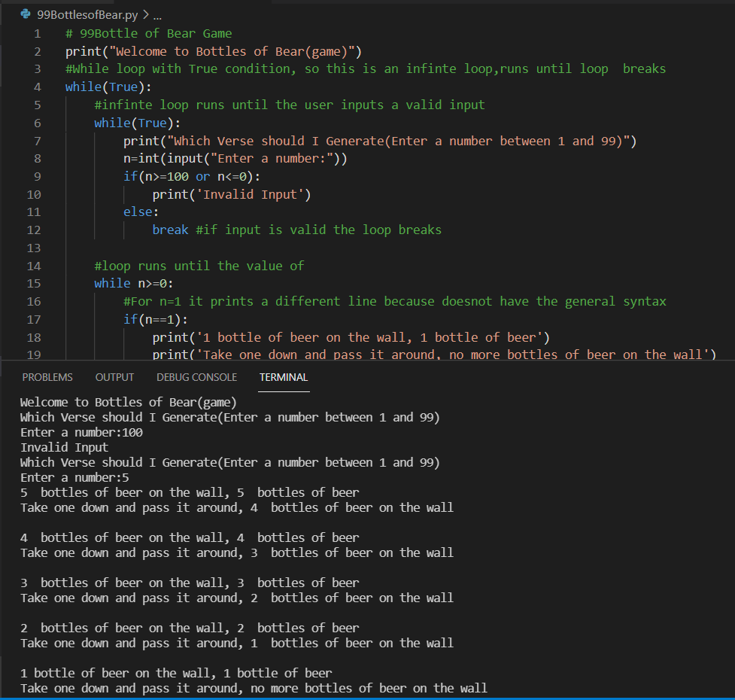Click 'Enter a number:100' in terminal output
The height and width of the screenshot is (700, 735).
tap(81, 432)
